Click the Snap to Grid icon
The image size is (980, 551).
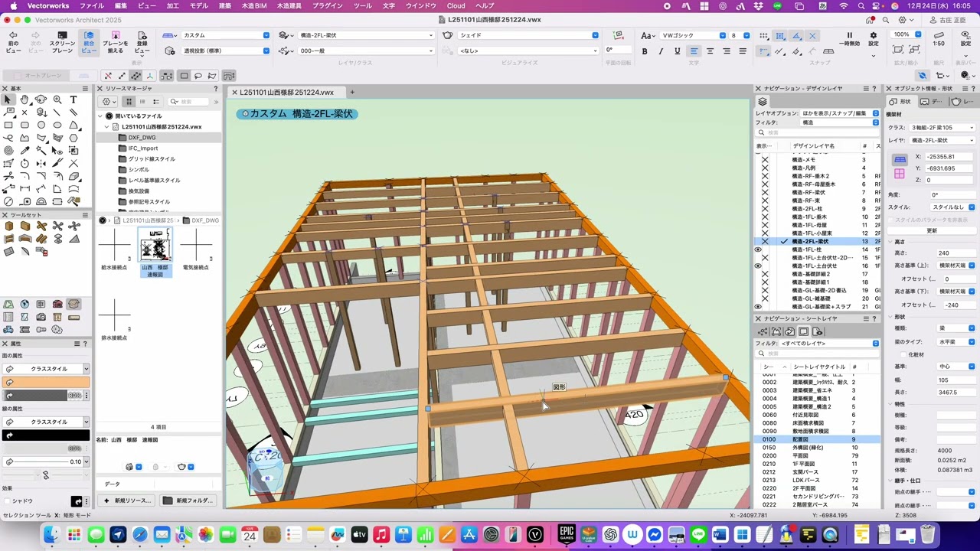pyautogui.click(x=763, y=36)
